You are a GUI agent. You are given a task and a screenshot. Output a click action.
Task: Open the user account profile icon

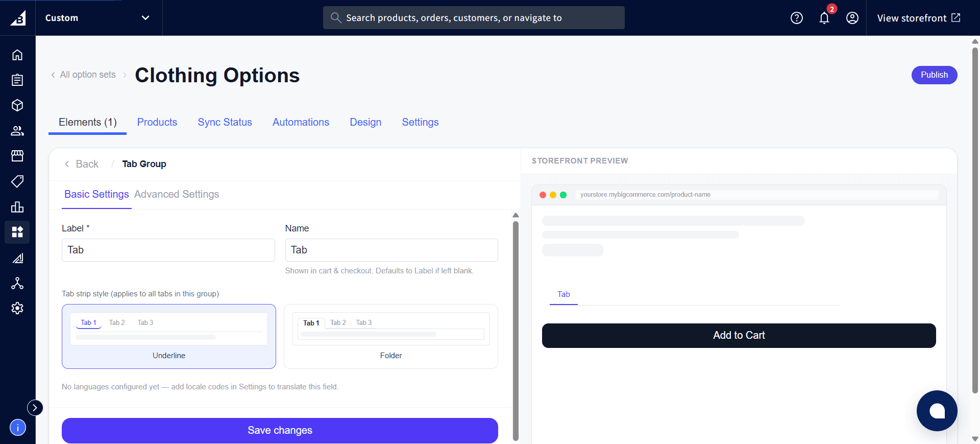click(852, 18)
